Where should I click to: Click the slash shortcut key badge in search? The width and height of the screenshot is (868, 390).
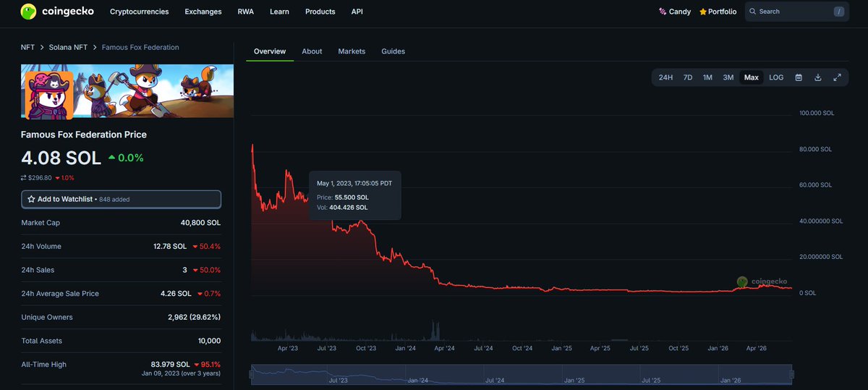[x=839, y=12]
